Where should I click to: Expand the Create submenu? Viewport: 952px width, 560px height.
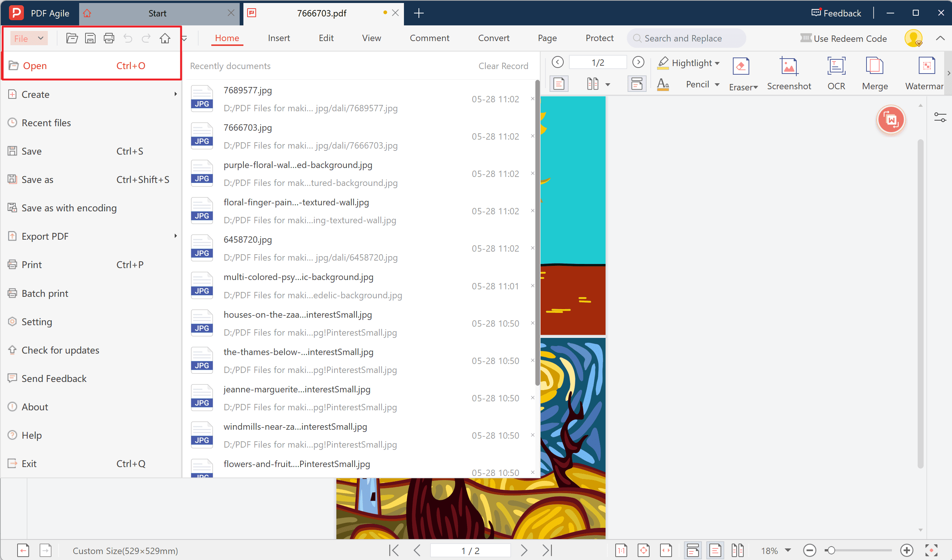point(175,94)
